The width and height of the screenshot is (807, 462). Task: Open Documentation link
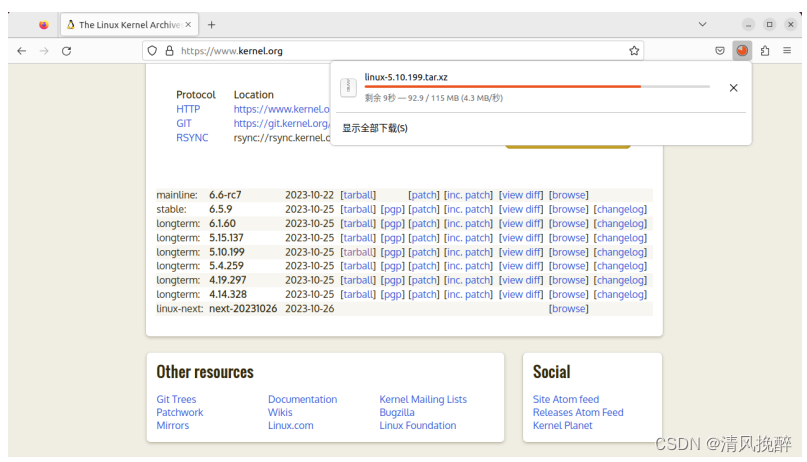click(x=302, y=399)
